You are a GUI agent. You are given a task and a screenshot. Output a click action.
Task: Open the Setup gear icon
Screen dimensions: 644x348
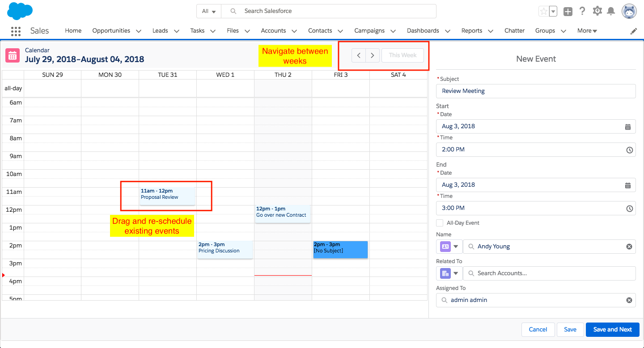click(x=597, y=11)
